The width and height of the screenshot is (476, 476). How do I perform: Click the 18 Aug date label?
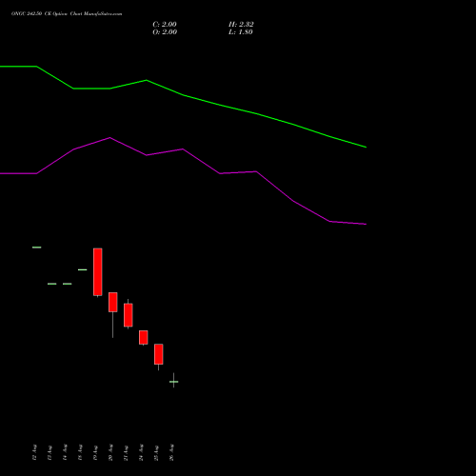(80, 452)
